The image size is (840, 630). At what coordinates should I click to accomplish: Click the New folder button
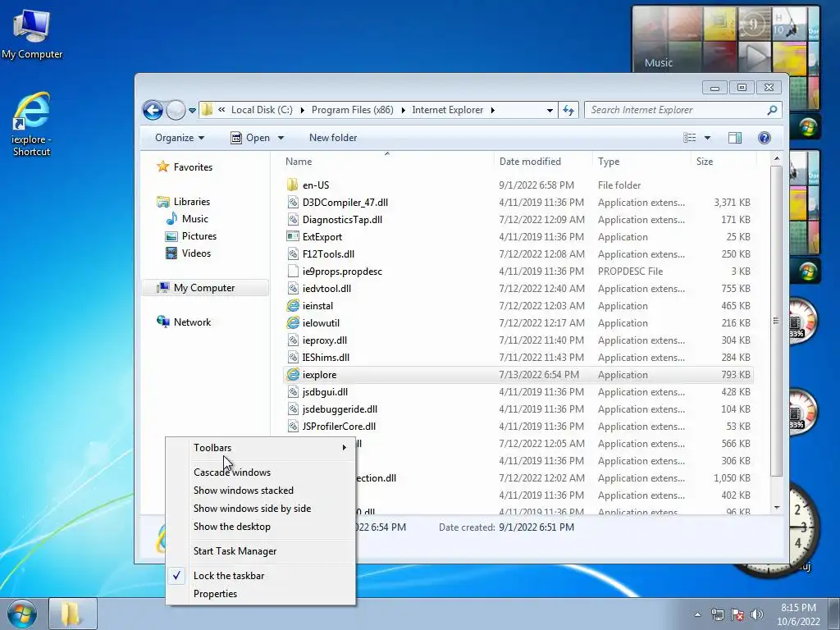[333, 138]
